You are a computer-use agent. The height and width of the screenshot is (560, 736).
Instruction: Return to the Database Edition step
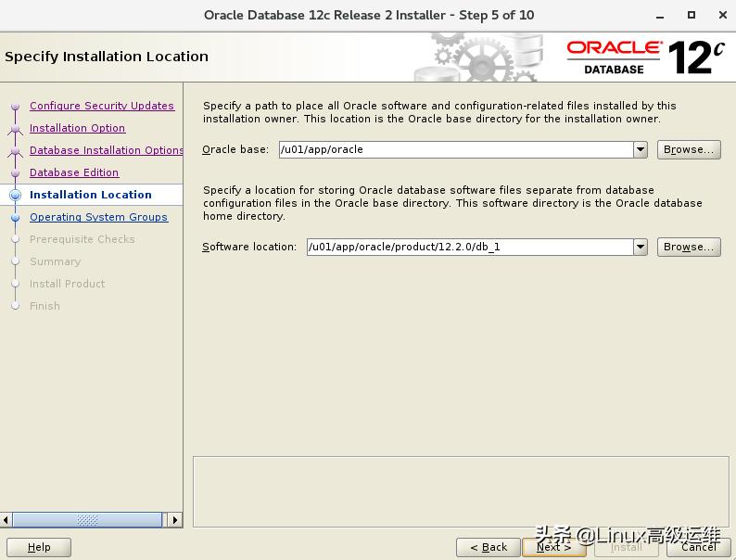(74, 172)
